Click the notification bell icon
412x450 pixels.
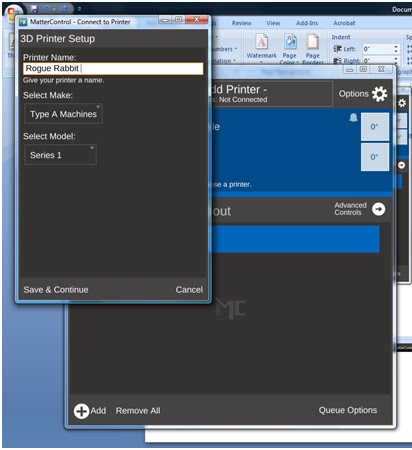[x=353, y=118]
